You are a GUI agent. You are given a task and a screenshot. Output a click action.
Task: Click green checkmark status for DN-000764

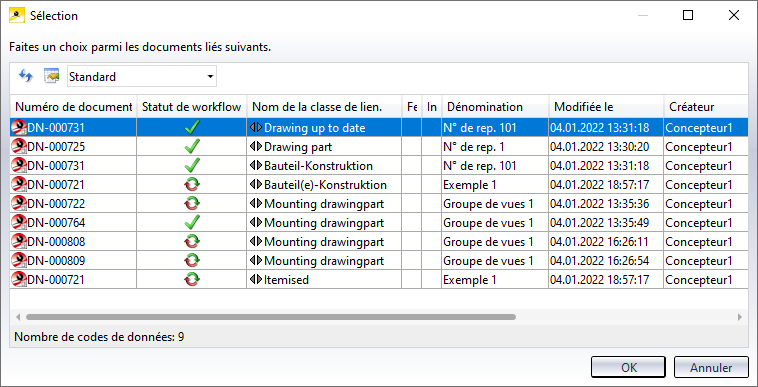pos(192,222)
